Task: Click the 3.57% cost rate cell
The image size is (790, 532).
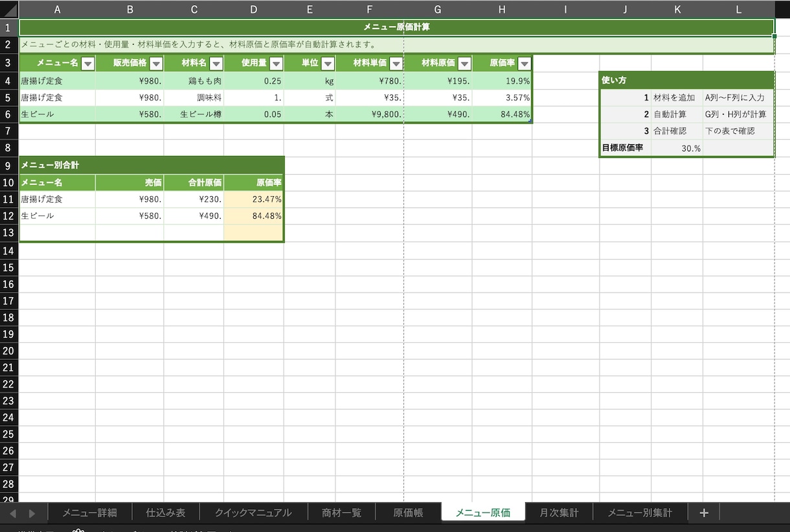Action: click(x=502, y=98)
